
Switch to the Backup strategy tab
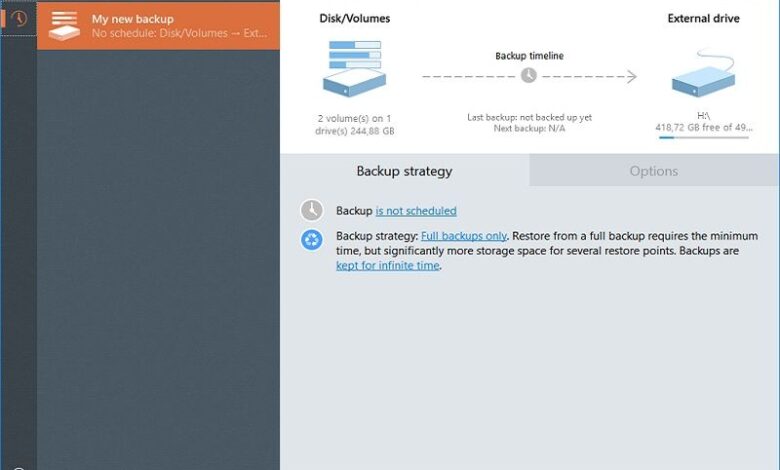[404, 171]
